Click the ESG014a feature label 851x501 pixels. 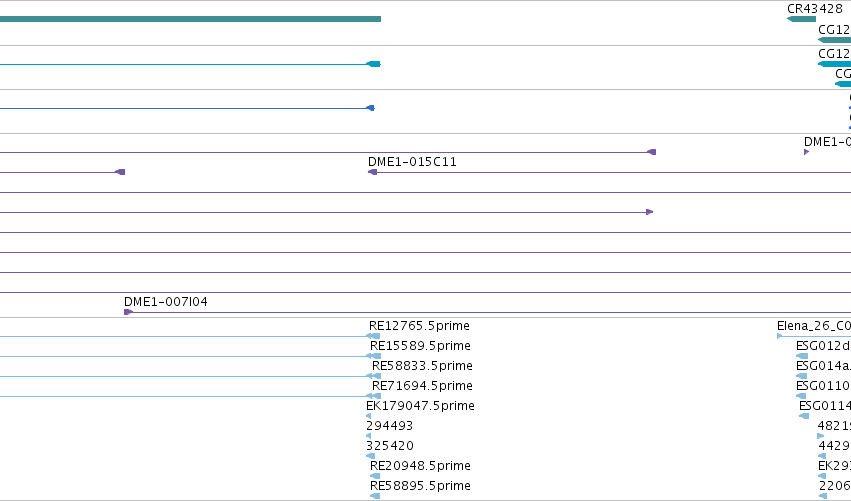coord(823,366)
